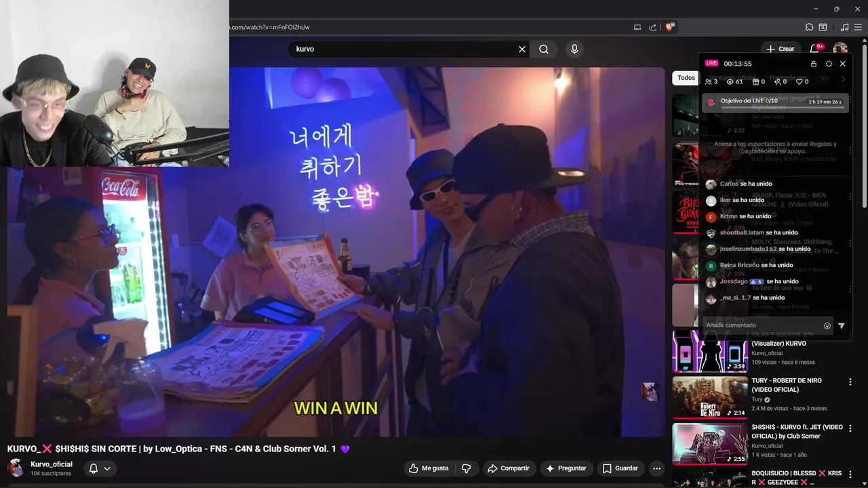Open the Crear upload menu

[x=781, y=49]
